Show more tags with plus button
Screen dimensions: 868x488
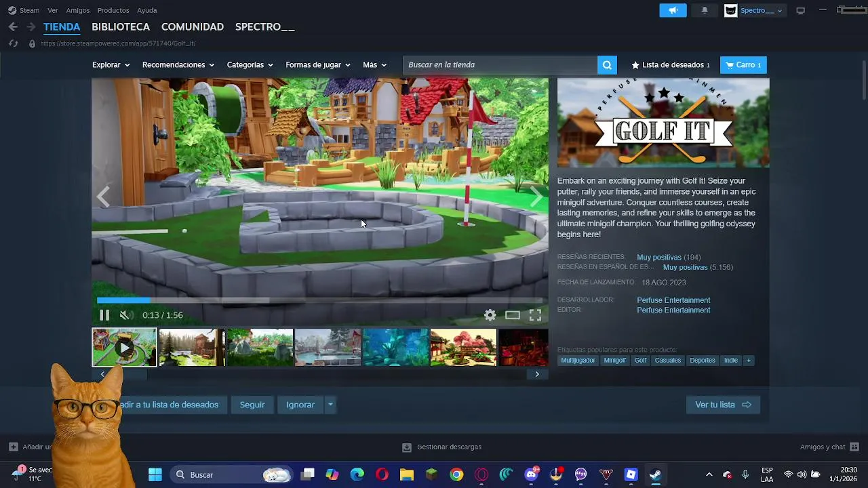pyautogui.click(x=749, y=361)
